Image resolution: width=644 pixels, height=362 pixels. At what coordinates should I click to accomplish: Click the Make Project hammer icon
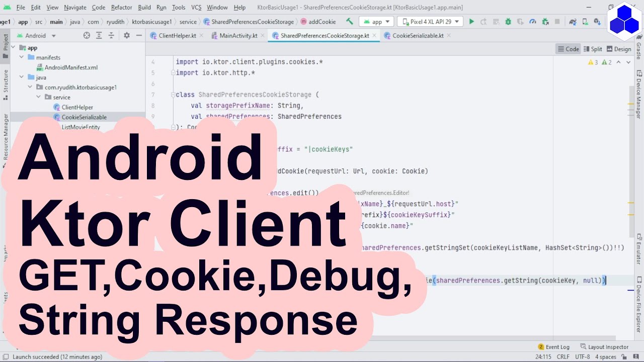[350, 22]
